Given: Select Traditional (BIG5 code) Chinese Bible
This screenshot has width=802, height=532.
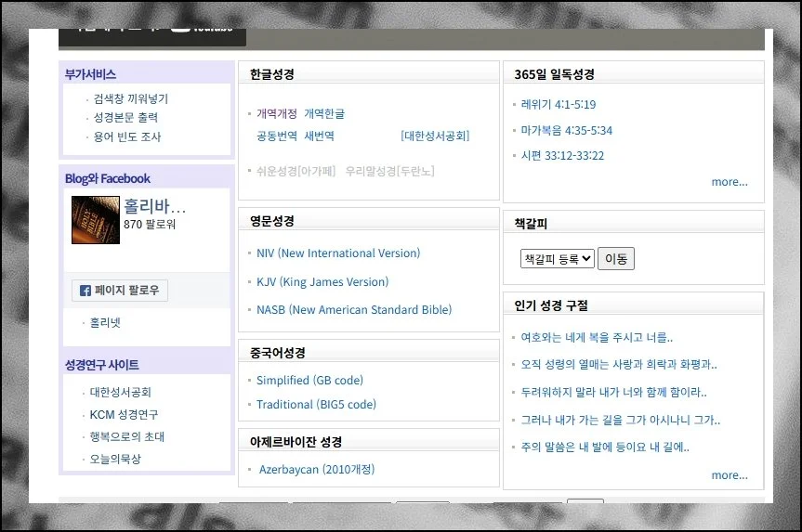Looking at the screenshot, I should 316,405.
